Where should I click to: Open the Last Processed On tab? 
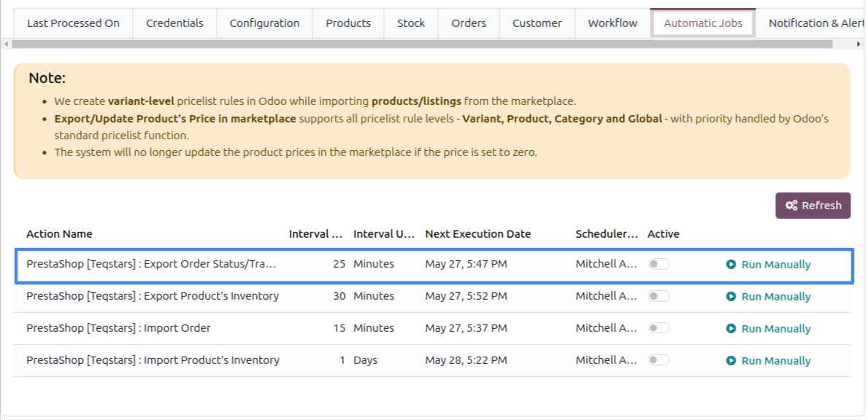pos(73,23)
